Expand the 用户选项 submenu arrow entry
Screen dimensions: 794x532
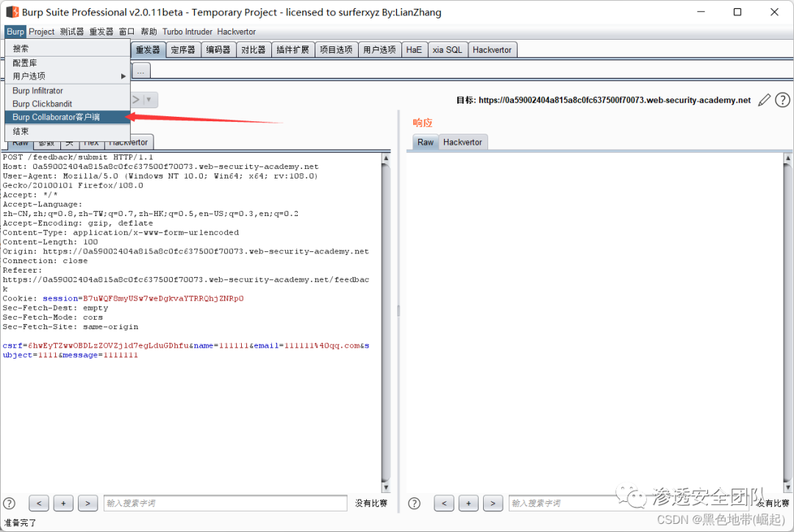(68, 76)
